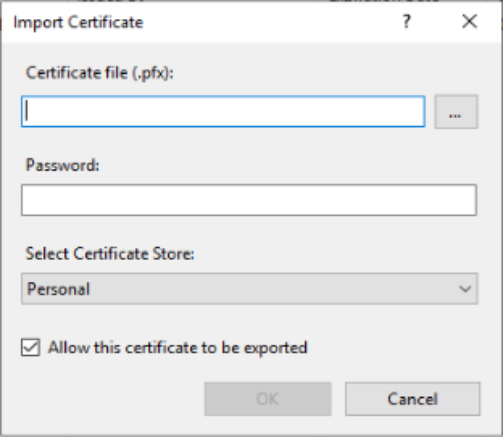Confirm the import with the OK button
Viewport: 503px width, 437px height.
coord(268,399)
